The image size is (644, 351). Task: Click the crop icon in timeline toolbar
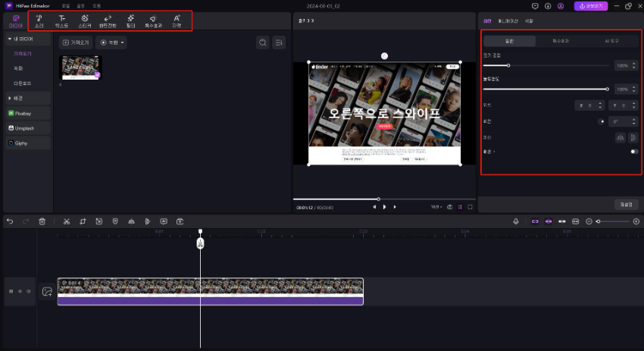[x=83, y=221]
